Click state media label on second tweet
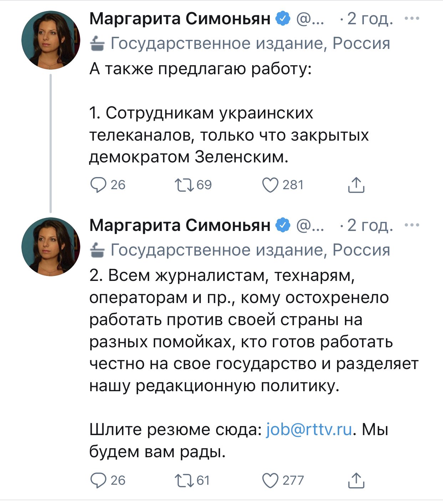Image resolution: width=443 pixels, height=504 pixels. 250,250
